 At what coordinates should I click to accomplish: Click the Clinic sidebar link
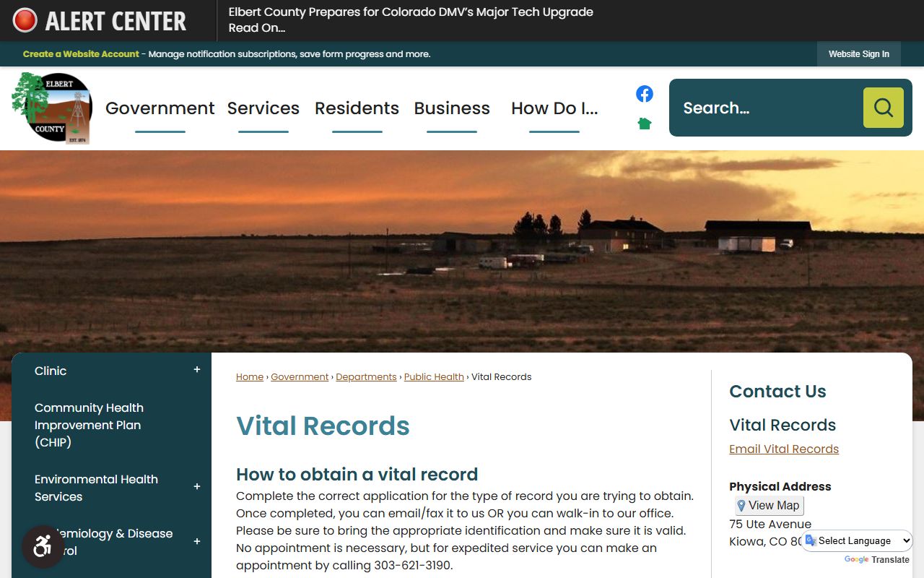click(51, 371)
